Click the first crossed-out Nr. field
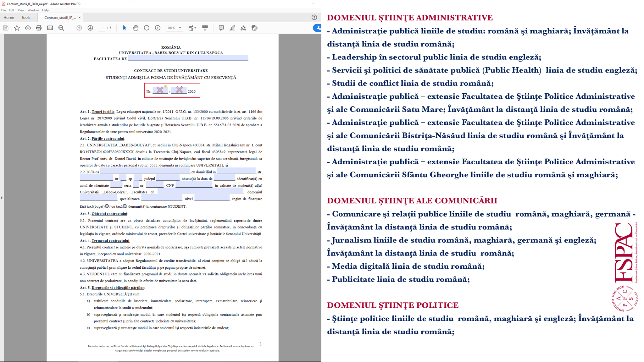The image size is (644, 362). (x=160, y=90)
